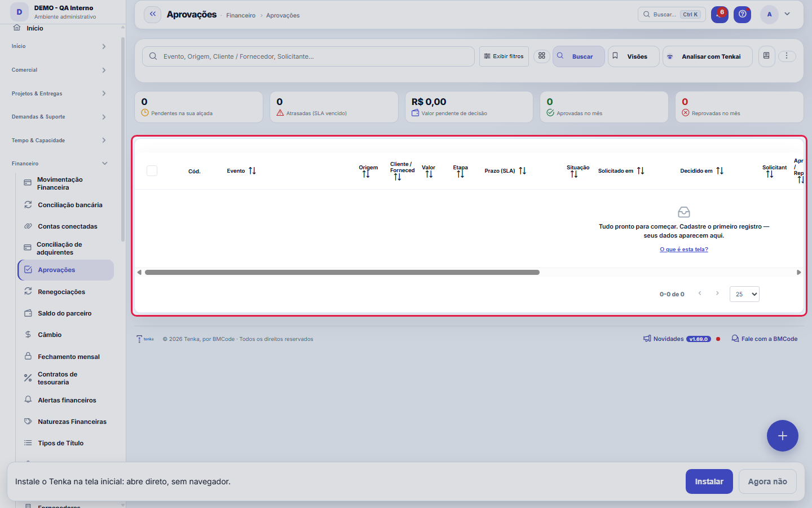
Task: Open the list export icon button
Action: pyautogui.click(x=766, y=56)
